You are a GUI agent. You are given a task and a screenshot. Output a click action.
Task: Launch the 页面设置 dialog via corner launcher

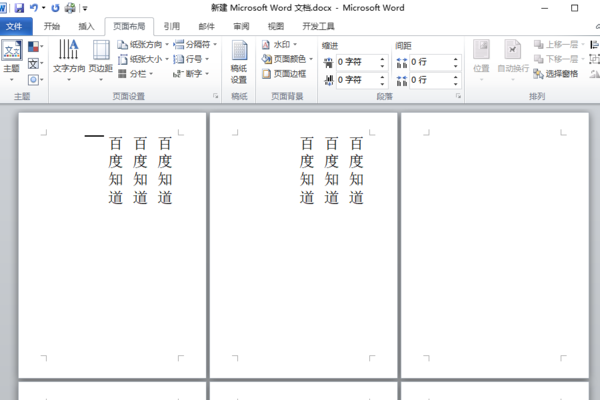click(216, 96)
